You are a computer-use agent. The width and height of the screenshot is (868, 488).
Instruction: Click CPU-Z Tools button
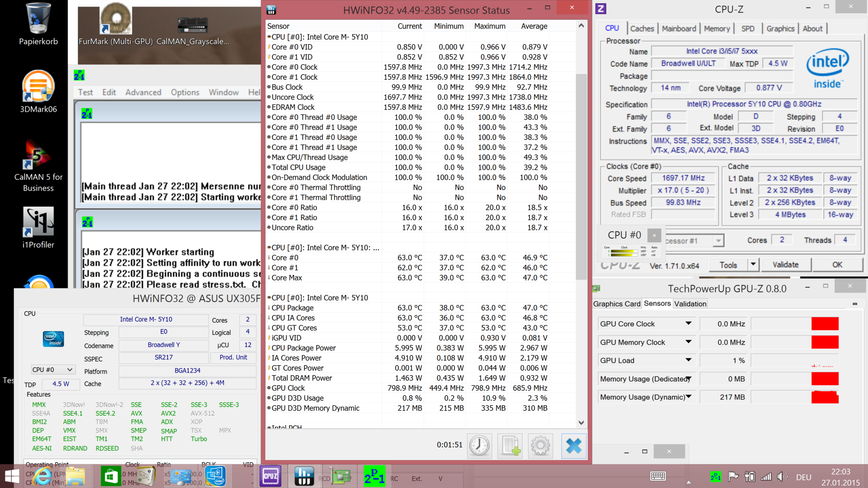pyautogui.click(x=728, y=264)
